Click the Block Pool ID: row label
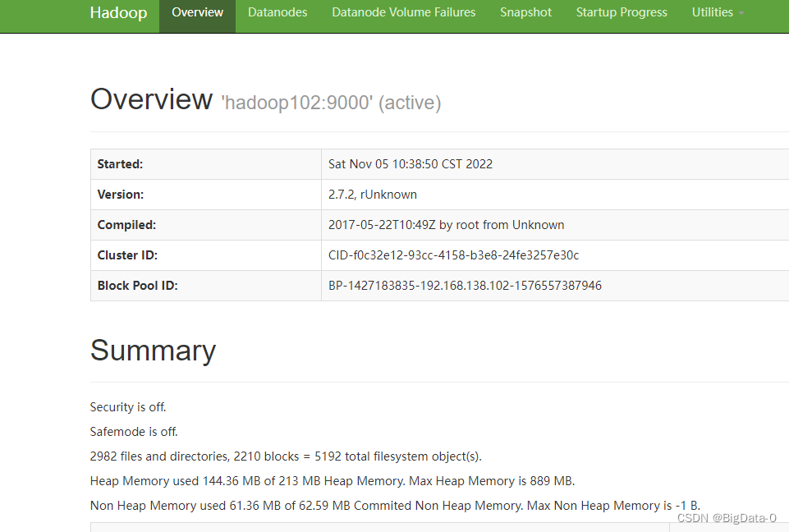Screen dimensions: 789x532 click(137, 286)
